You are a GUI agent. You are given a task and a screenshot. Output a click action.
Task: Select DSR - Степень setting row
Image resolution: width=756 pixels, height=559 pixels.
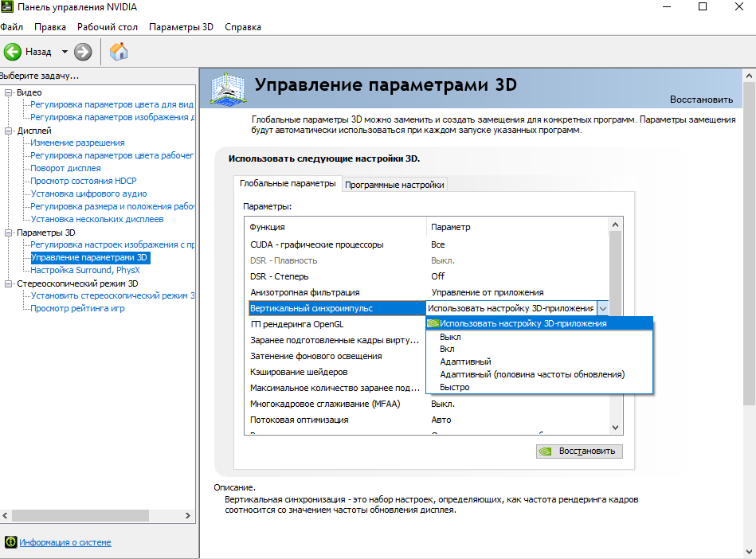point(427,276)
